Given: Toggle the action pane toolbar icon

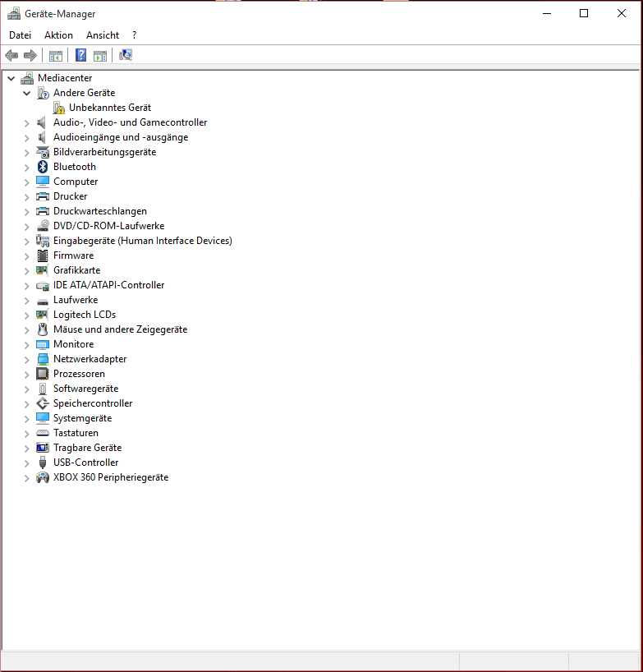Looking at the screenshot, I should pos(100,56).
